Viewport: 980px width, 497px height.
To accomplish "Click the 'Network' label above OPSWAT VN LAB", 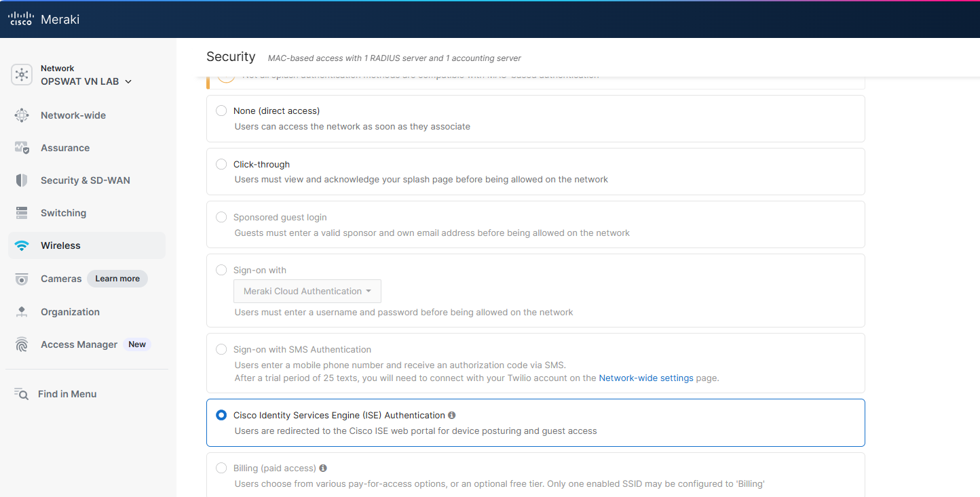I will [58, 68].
